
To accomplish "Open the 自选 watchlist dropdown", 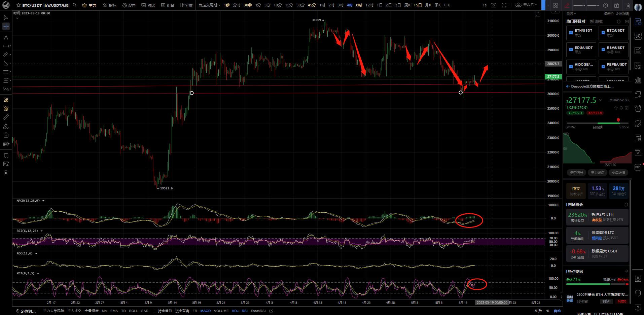I will tap(571, 14).
